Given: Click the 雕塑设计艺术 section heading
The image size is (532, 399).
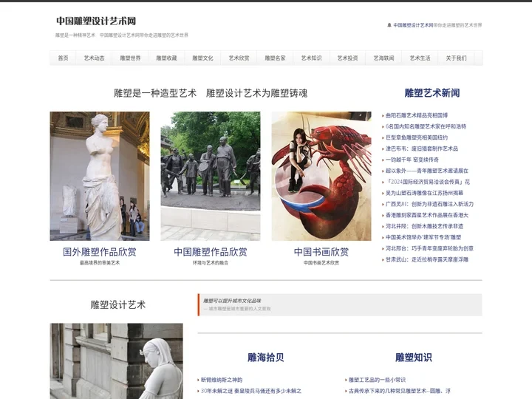Looking at the screenshot, I should [x=117, y=304].
